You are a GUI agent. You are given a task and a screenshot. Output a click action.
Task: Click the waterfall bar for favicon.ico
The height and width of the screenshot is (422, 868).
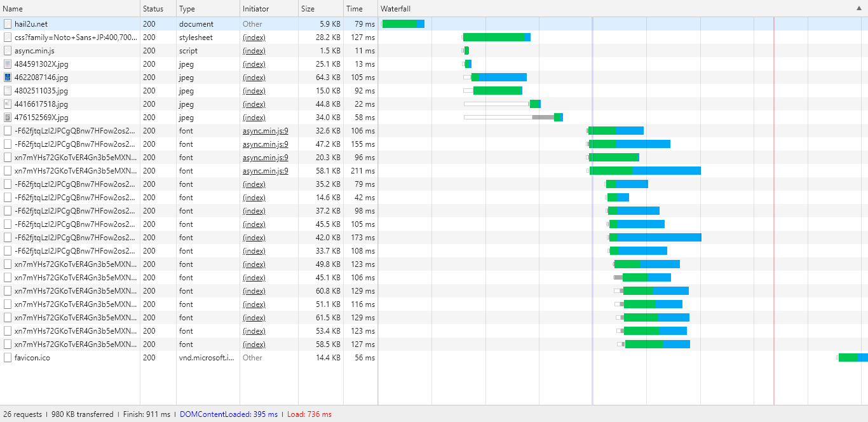click(851, 358)
